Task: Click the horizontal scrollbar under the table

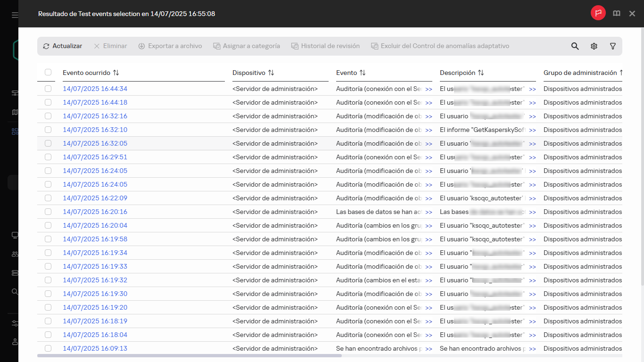Action: [190, 356]
